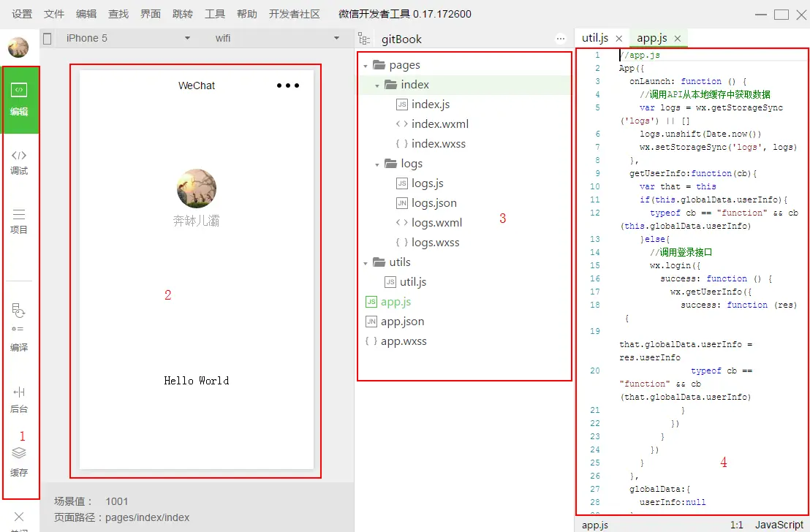Screen dimensions: 810x532
Task: Click the JavaScript language indicator in status bar
Action: coord(779,525)
